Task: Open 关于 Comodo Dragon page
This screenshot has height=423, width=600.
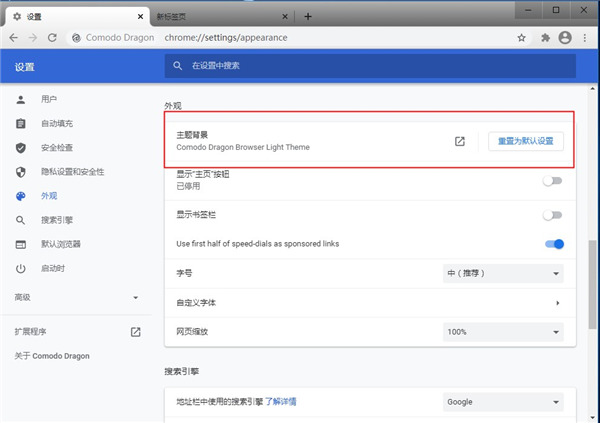Action: (x=52, y=356)
